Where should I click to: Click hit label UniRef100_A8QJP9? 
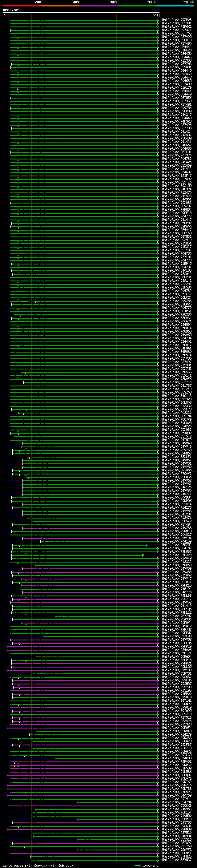(177, 419)
